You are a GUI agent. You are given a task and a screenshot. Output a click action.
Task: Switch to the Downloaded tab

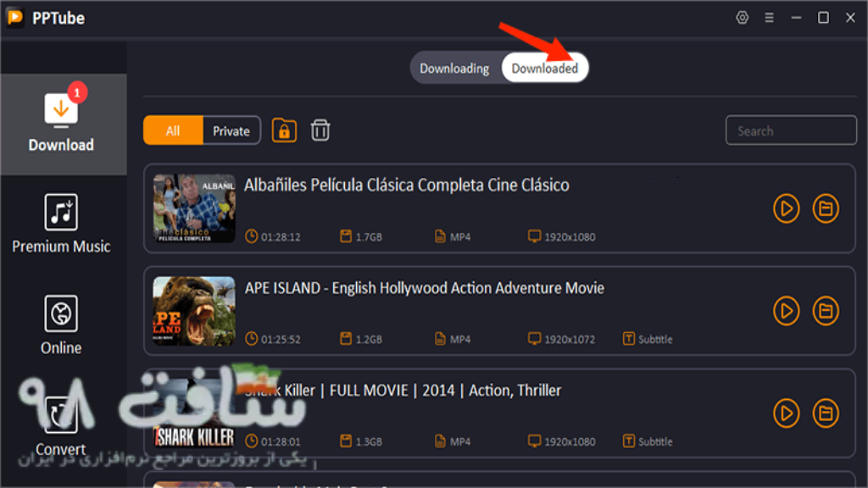[545, 69]
